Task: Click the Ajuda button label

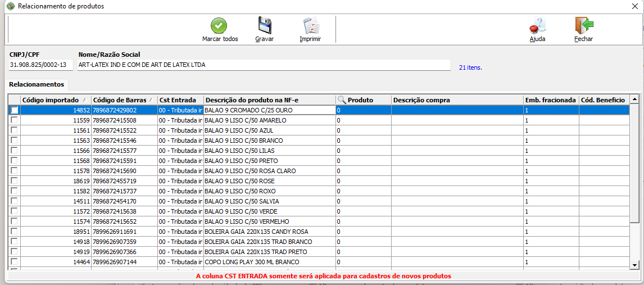Action: click(537, 39)
